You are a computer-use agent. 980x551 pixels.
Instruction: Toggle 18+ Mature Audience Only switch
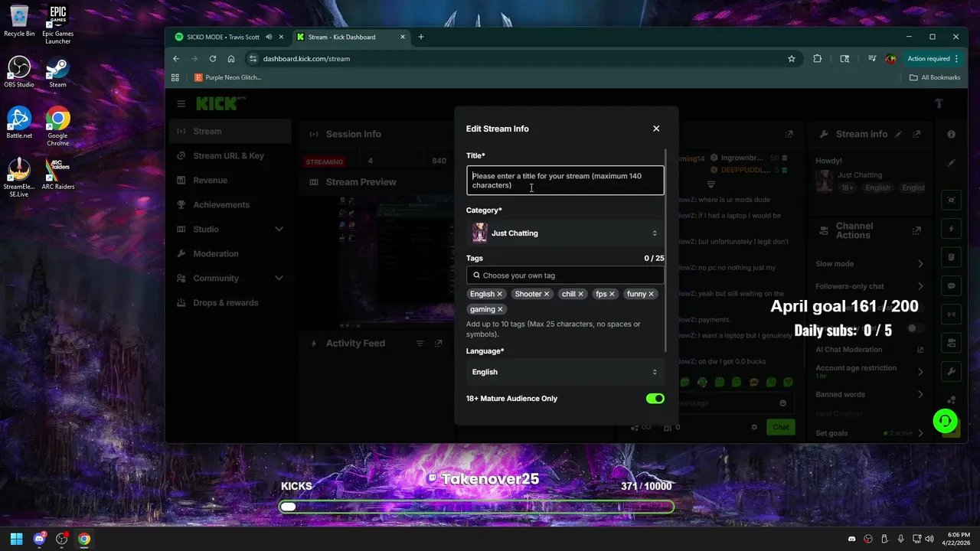pyautogui.click(x=655, y=399)
